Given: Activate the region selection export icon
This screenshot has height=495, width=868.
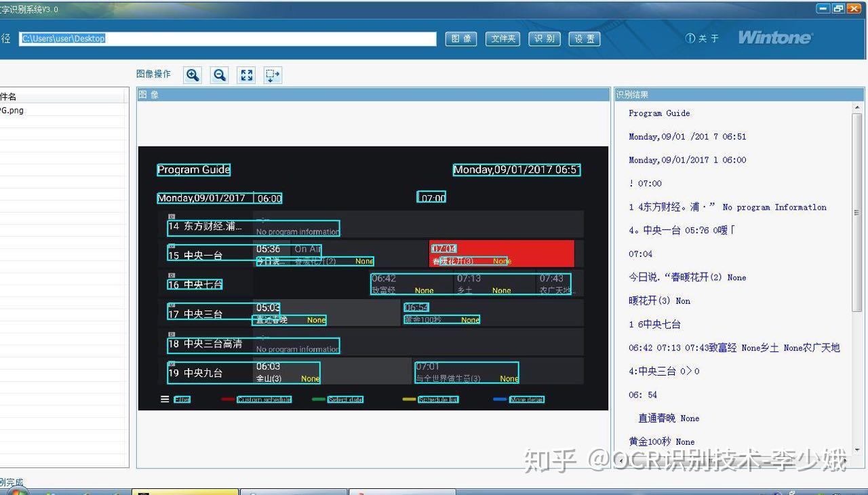Looking at the screenshot, I should tap(273, 75).
